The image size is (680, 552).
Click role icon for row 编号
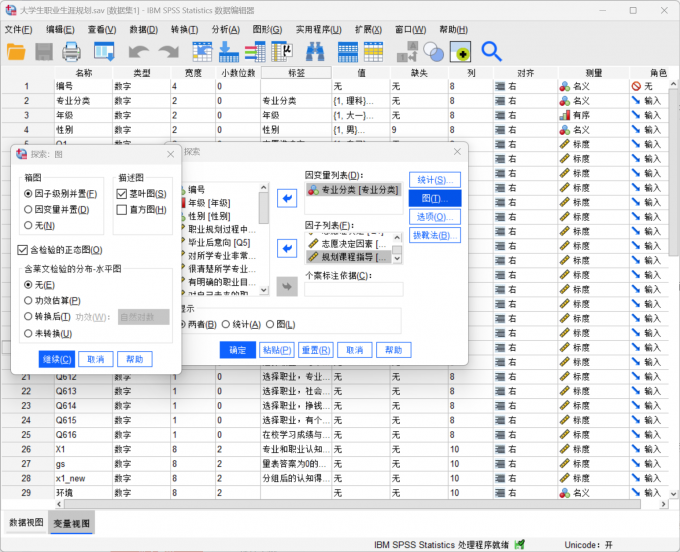pyautogui.click(x=636, y=86)
